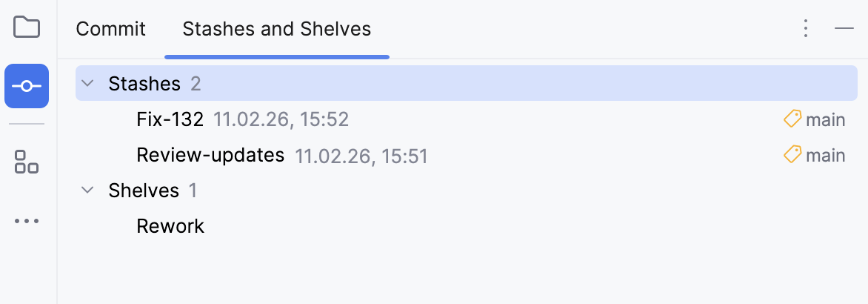The height and width of the screenshot is (304, 868).
Task: Click the branch tag icon on Fix-132
Action: (x=792, y=119)
